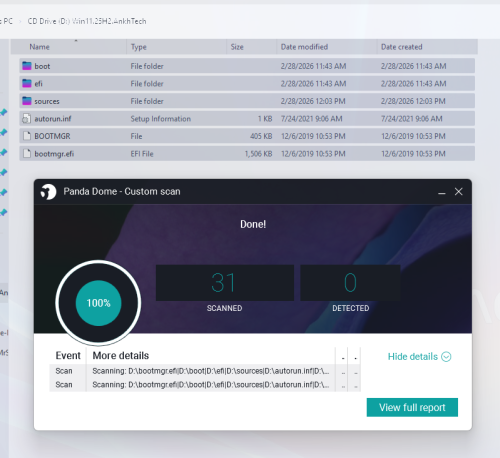The height and width of the screenshot is (458, 500).
Task: Select the autorun.inf file name
Action: click(53, 119)
